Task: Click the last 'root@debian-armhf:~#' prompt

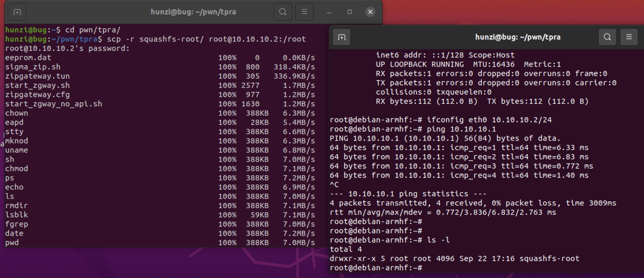Action: pyautogui.click(x=376, y=268)
